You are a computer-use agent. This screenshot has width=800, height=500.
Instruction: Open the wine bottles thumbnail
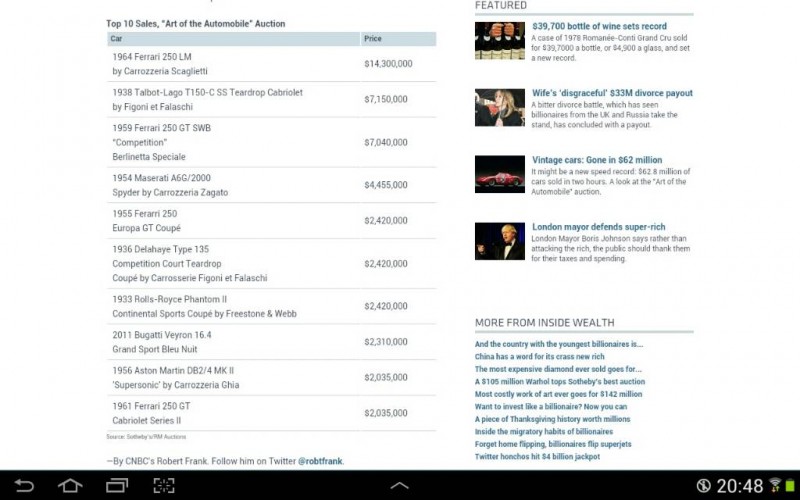(x=499, y=40)
